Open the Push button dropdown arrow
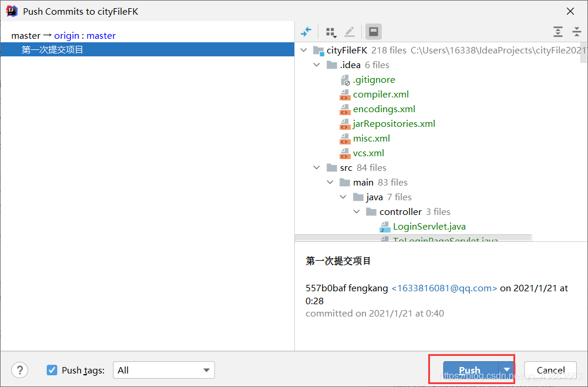 coord(506,370)
